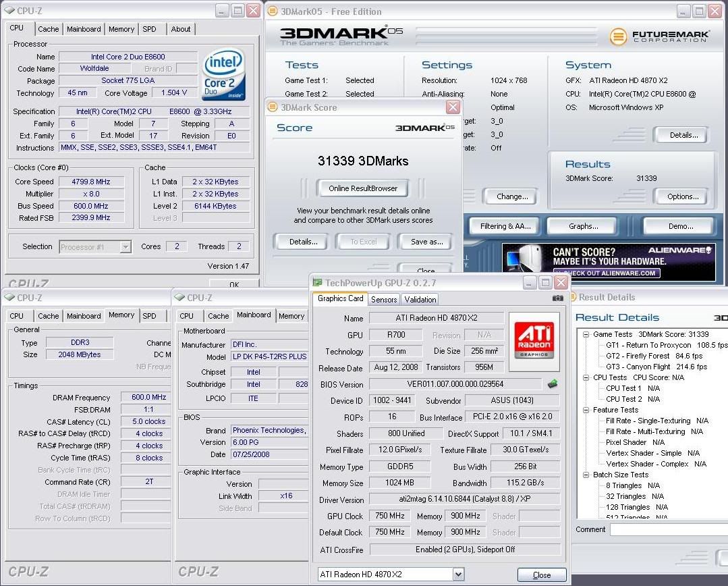Open the Mainboard tab in top CPU-Z
728x586 pixels.
(x=84, y=29)
